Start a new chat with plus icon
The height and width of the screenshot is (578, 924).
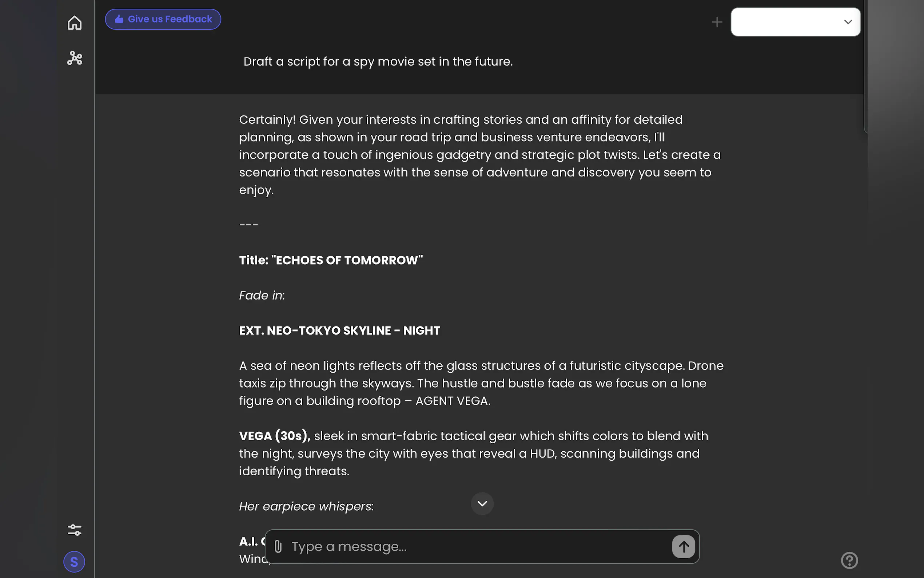(717, 22)
